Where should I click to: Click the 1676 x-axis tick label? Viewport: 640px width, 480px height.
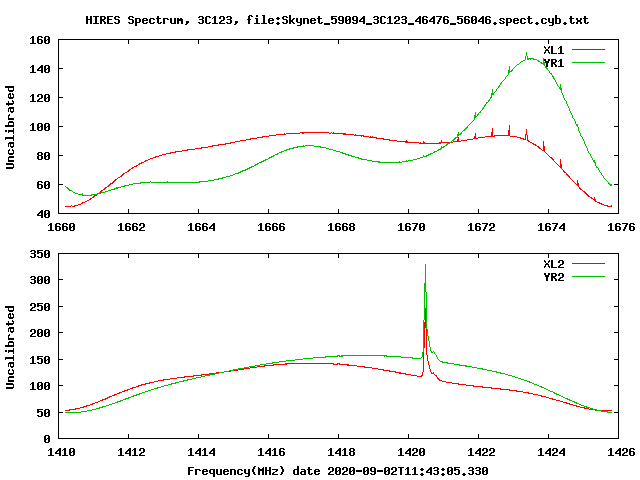click(621, 227)
